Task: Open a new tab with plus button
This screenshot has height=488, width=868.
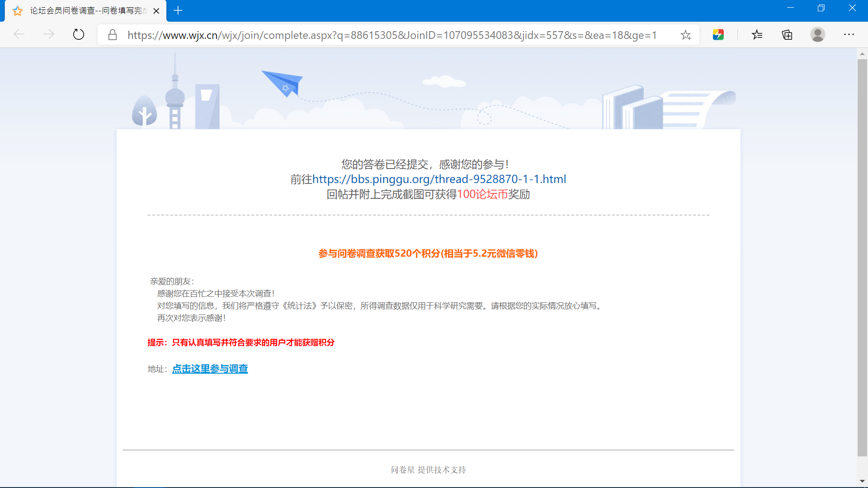Action: (x=178, y=10)
